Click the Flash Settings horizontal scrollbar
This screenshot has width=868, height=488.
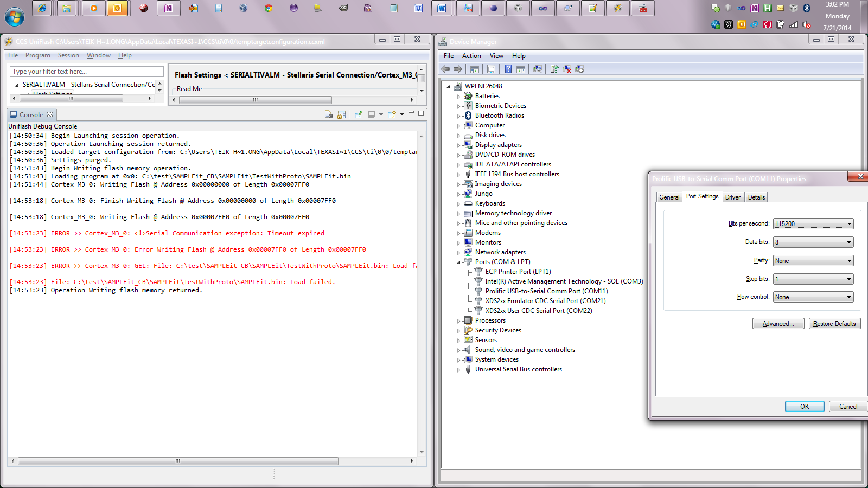[x=256, y=100]
